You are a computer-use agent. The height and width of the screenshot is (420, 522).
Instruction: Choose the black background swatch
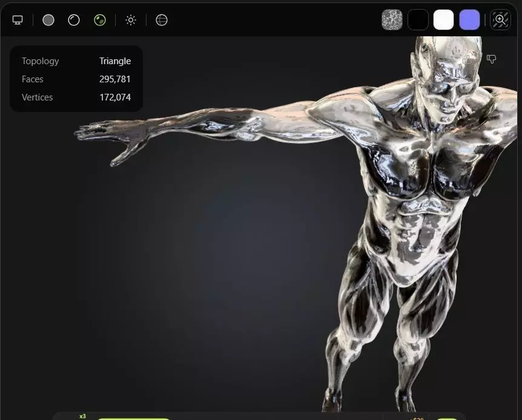pyautogui.click(x=418, y=19)
